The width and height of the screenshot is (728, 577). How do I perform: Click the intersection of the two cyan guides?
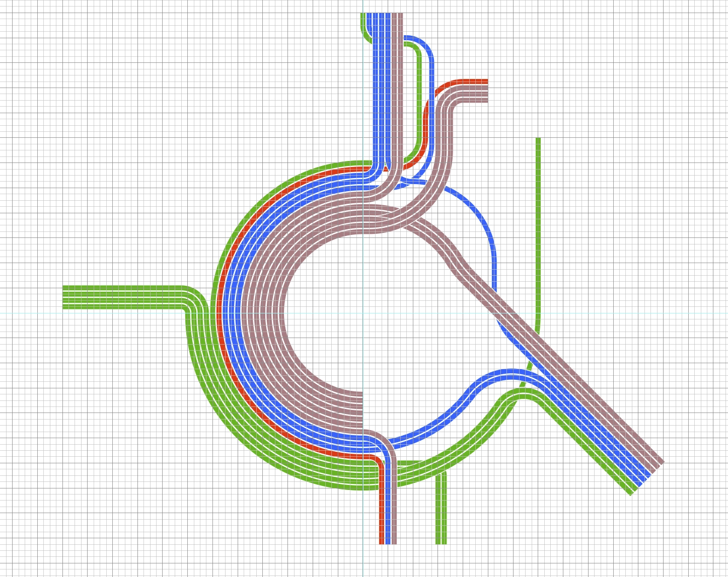pos(362,313)
